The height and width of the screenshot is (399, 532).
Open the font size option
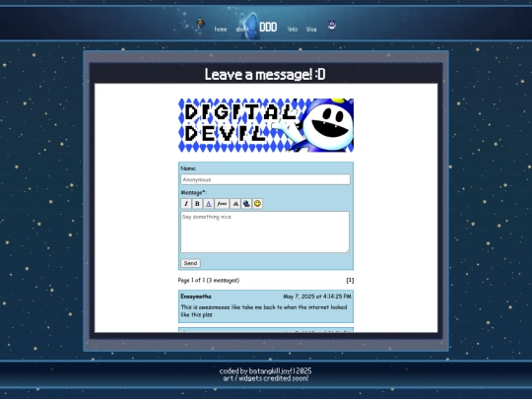tap(235, 204)
